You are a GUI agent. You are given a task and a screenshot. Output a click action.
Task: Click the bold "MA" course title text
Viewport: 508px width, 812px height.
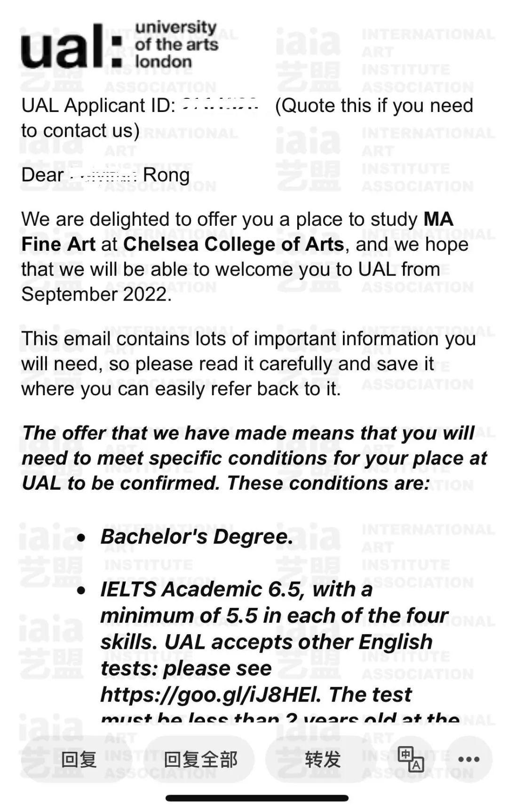438,219
